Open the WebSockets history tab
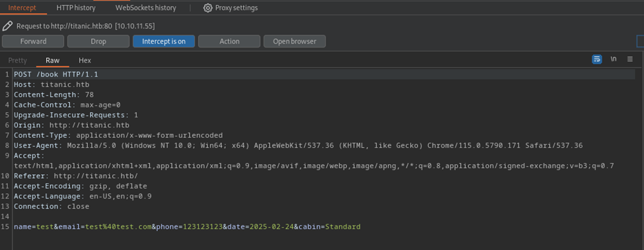Viewport: 644px width, 250px height. (146, 8)
